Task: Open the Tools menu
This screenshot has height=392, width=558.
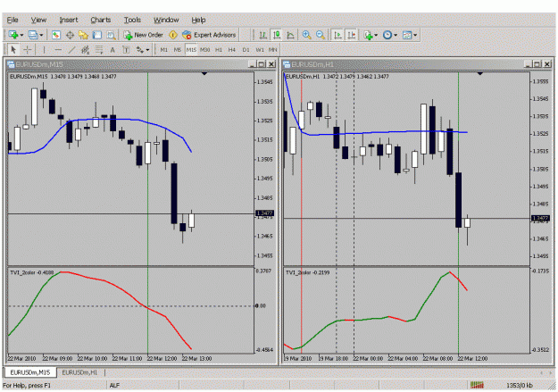Action: click(x=132, y=20)
